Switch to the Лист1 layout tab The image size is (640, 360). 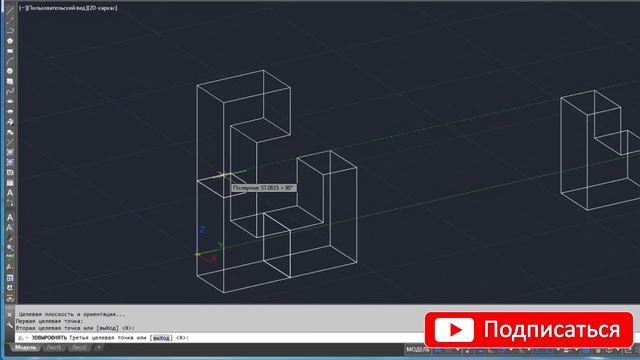coord(54,348)
